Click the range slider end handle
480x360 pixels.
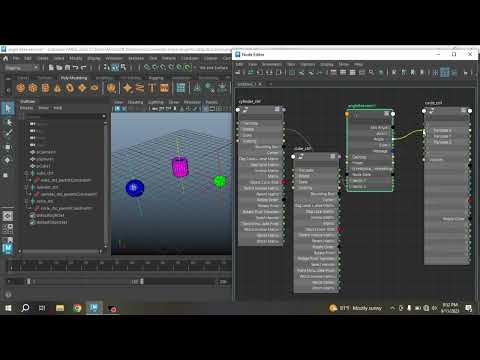pos(142,282)
